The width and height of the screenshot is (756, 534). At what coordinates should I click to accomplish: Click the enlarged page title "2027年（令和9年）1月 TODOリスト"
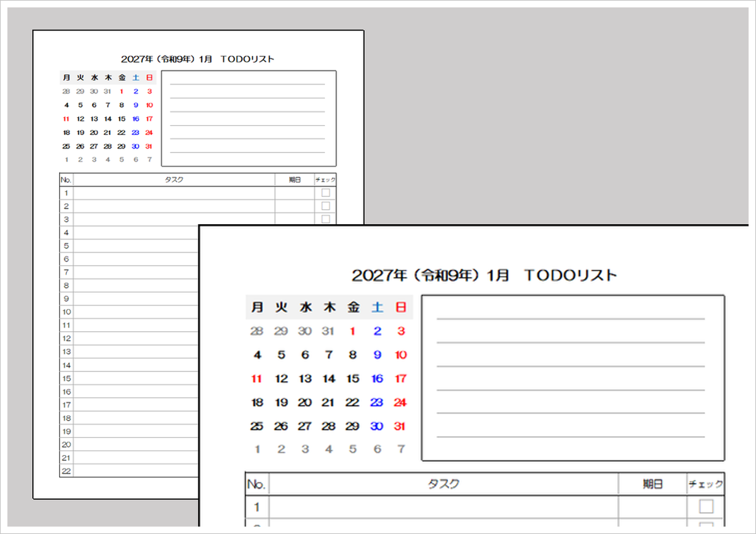coord(484,275)
